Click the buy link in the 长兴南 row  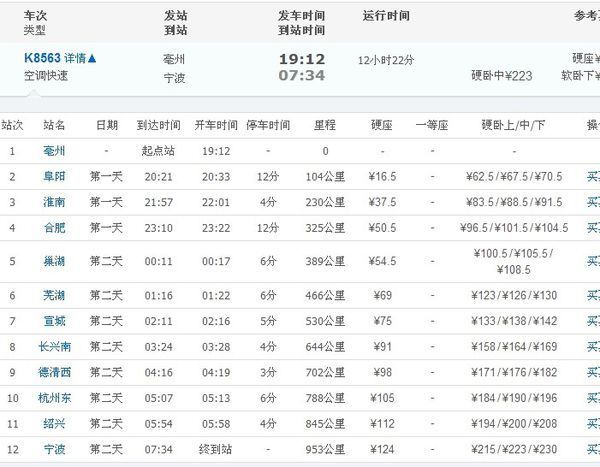pos(593,347)
